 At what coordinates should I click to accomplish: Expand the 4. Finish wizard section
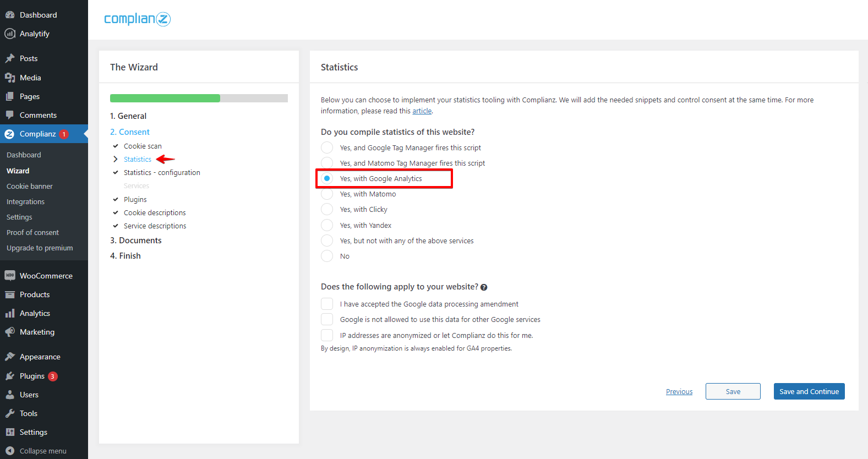[125, 256]
